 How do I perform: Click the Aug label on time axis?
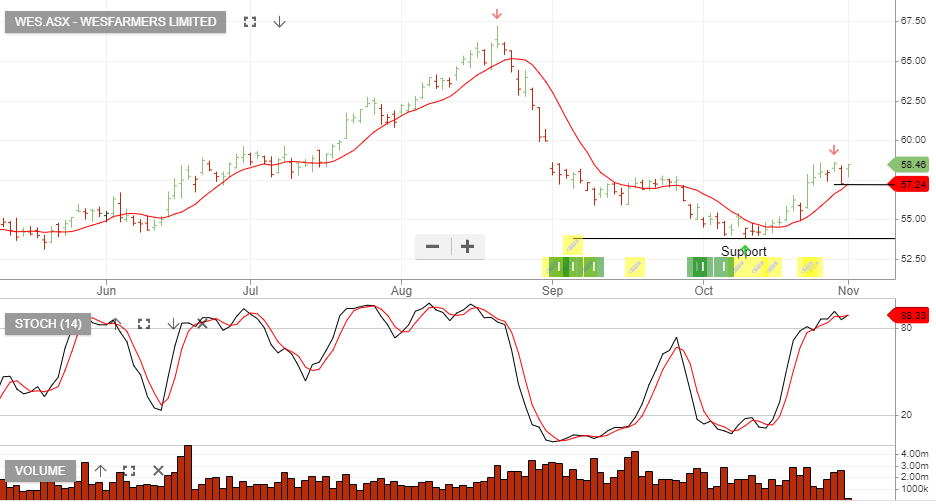pyautogui.click(x=401, y=291)
